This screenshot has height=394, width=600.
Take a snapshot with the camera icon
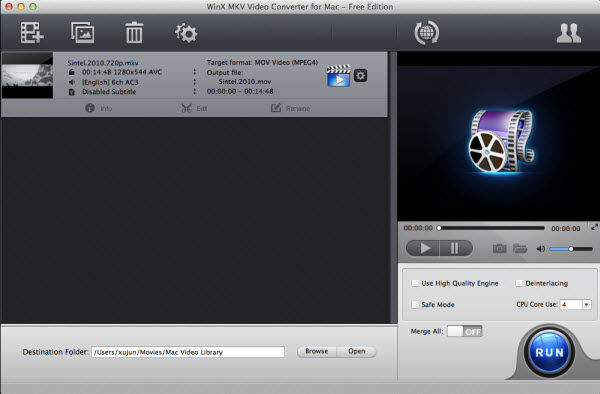coord(499,249)
